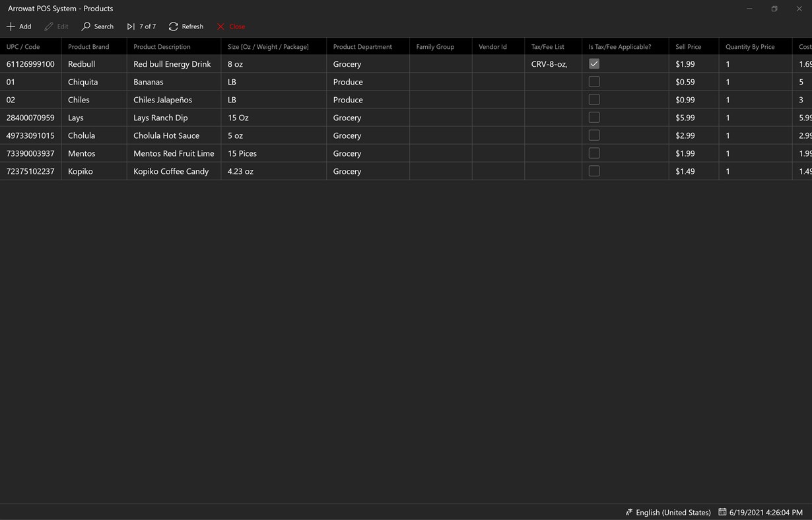Image resolution: width=812 pixels, height=520 pixels.
Task: Click the go-to-next-record arrow icon
Action: click(130, 26)
